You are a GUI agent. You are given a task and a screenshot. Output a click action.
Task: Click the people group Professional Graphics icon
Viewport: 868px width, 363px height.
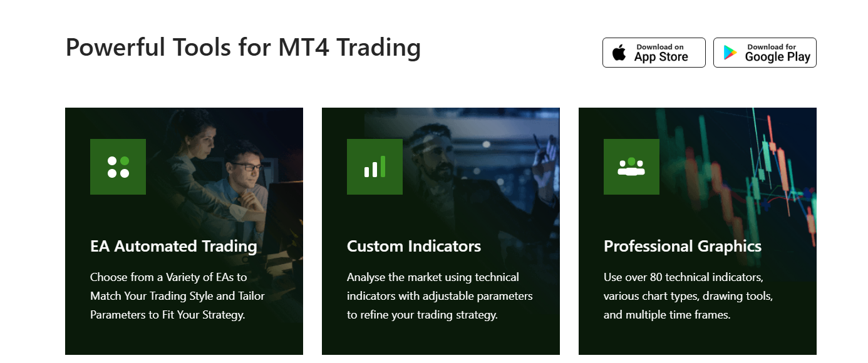click(x=631, y=166)
